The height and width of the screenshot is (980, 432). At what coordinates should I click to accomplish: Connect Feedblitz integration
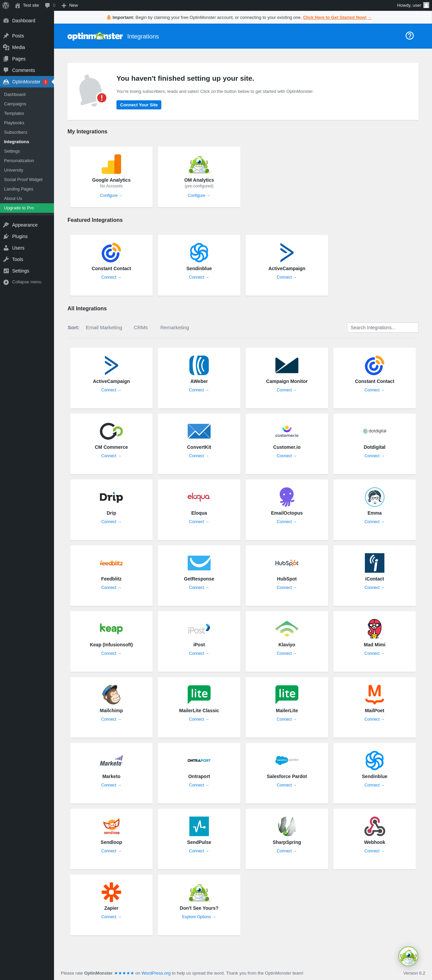tap(111, 587)
